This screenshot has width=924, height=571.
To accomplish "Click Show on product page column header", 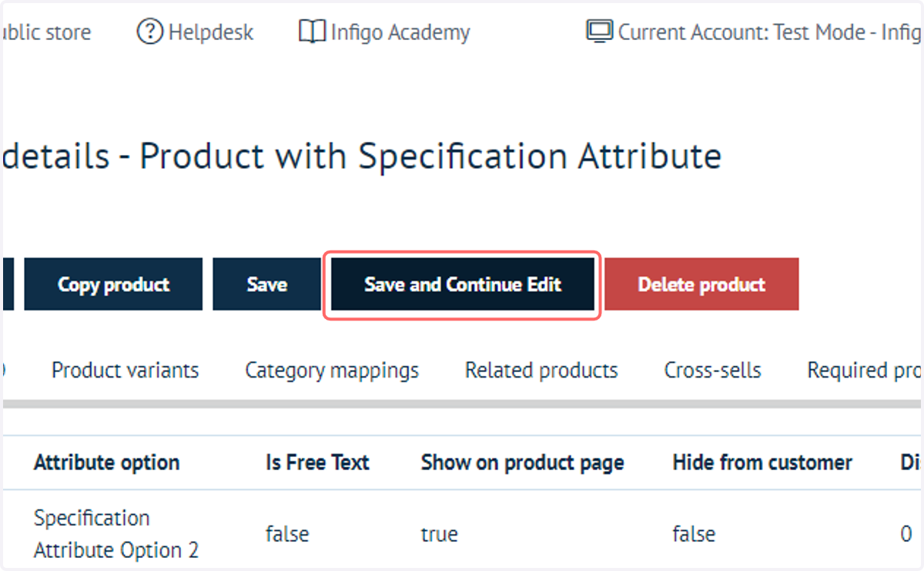I will click(x=522, y=462).
